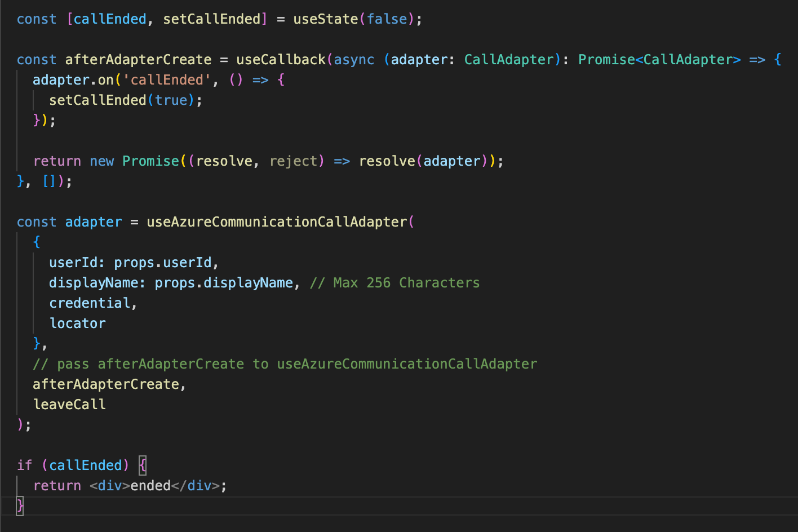Select the useAzureCommunicationCallAdapter function call
798x532 pixels.
point(279,221)
